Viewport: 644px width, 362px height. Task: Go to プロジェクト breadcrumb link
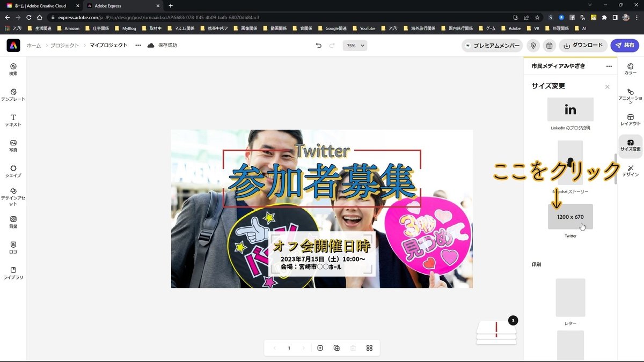pos(66,46)
